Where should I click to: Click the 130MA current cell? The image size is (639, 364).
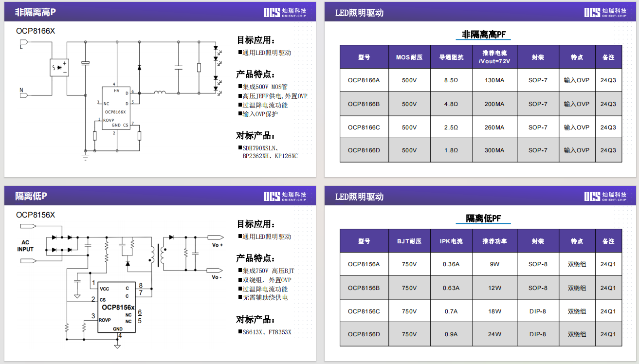pos(494,80)
